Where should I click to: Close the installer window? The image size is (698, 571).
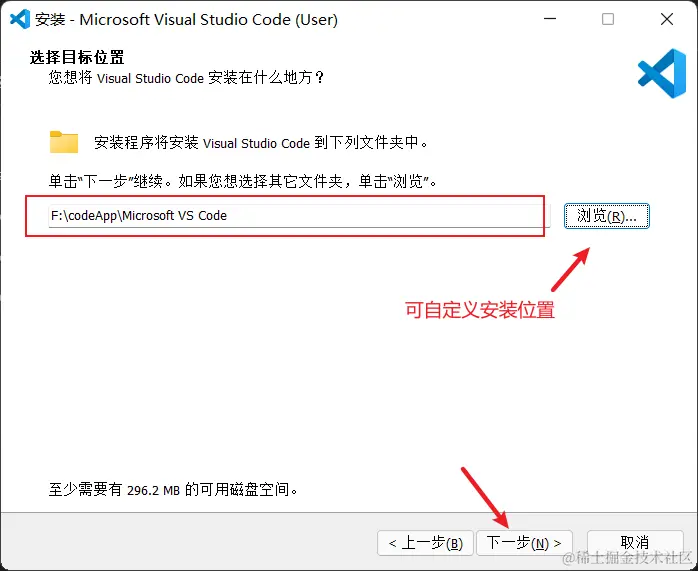(x=667, y=19)
